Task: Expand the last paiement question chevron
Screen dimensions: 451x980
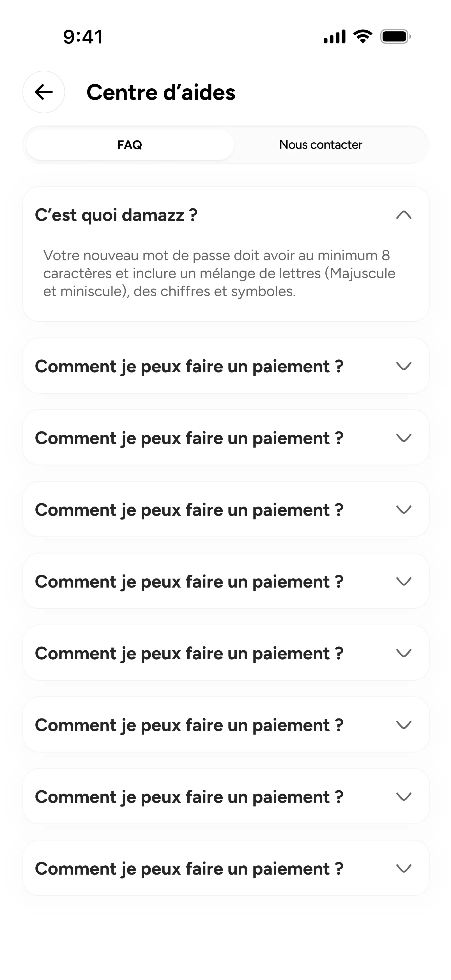Action: [404, 868]
